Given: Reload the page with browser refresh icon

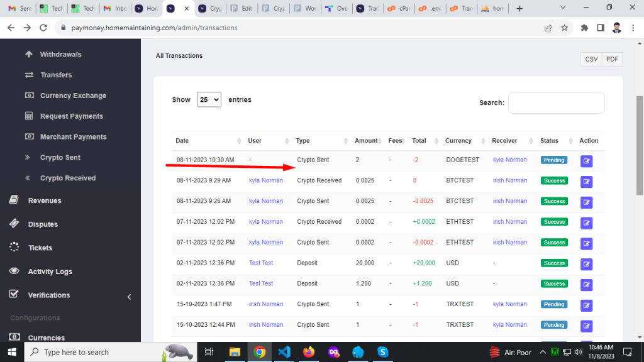Looking at the screenshot, I should 43,28.
